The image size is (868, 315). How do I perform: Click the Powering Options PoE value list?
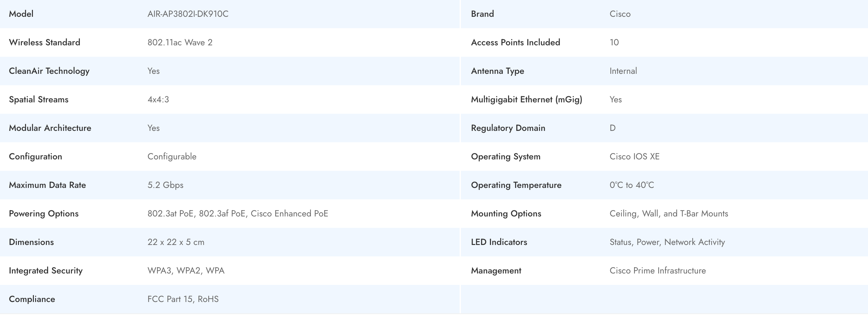click(237, 214)
